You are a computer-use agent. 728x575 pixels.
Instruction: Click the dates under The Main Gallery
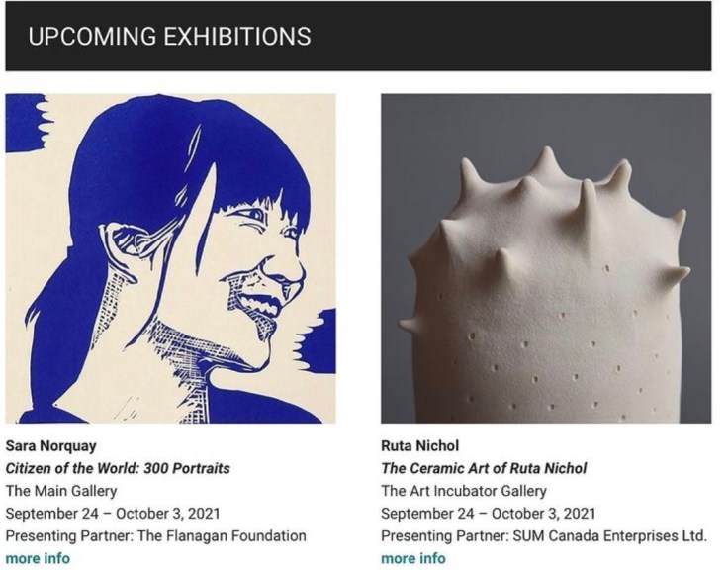pyautogui.click(x=113, y=514)
